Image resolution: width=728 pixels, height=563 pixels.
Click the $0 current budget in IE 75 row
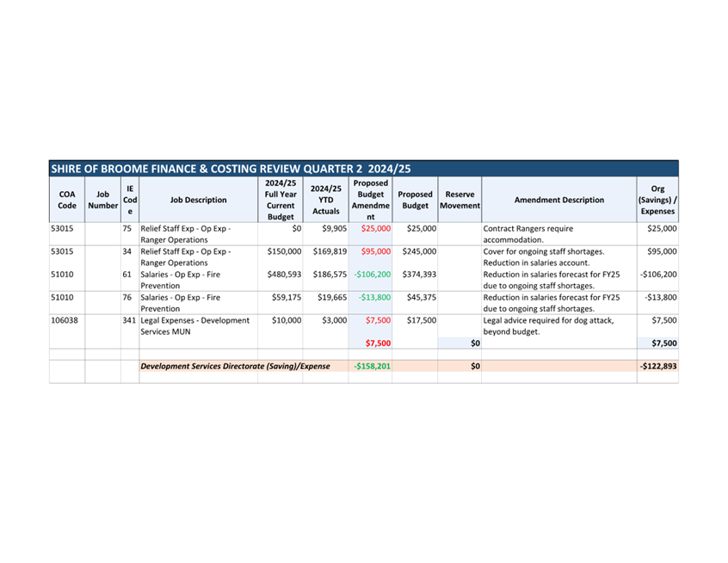coord(297,228)
